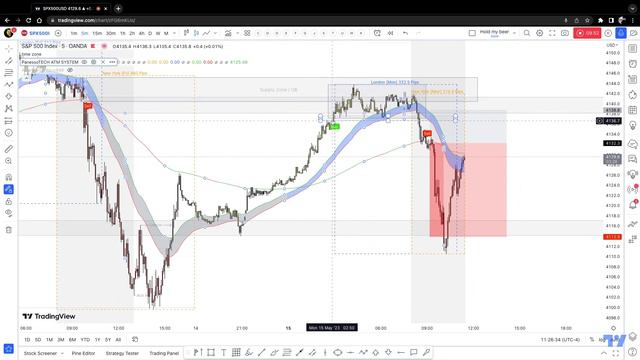Screen dimensions: 640x360
Task: Open the alerts clock panel
Action: 633,64
